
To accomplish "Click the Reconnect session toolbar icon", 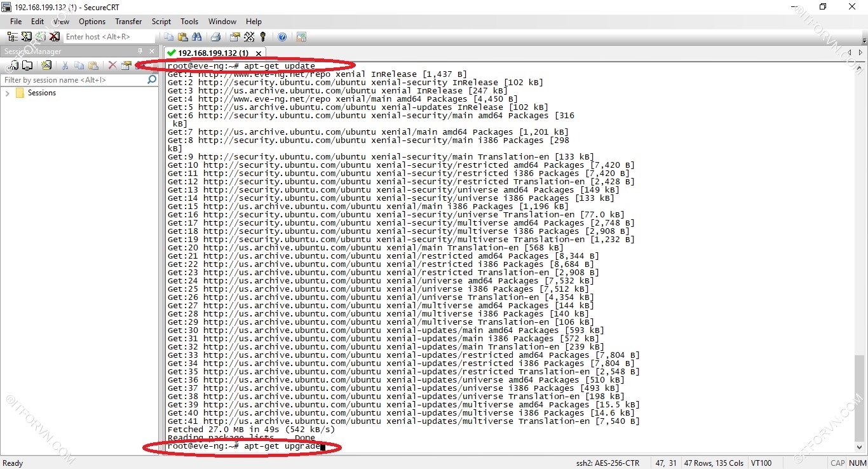I will [41, 37].
